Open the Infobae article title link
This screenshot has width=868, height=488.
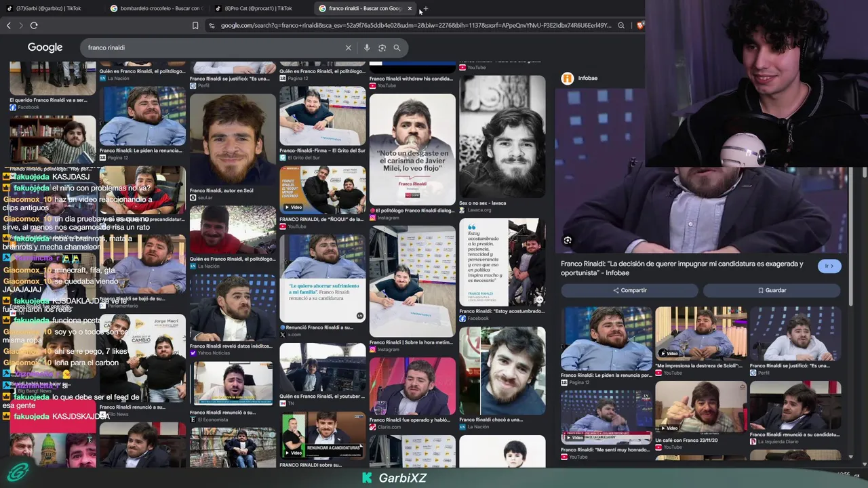682,268
